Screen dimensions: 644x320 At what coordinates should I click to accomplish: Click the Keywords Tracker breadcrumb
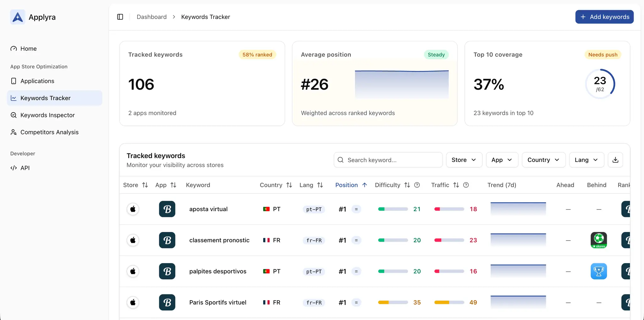pos(206,17)
